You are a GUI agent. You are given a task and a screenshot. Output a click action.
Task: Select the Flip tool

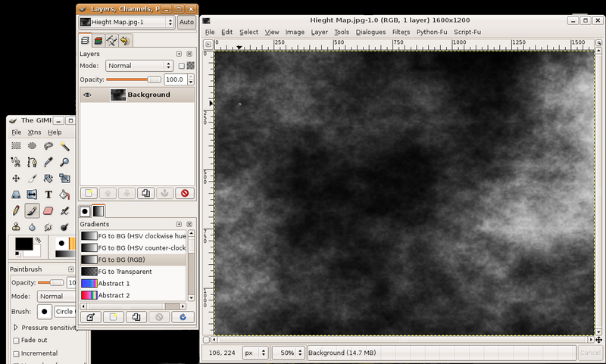point(32,194)
